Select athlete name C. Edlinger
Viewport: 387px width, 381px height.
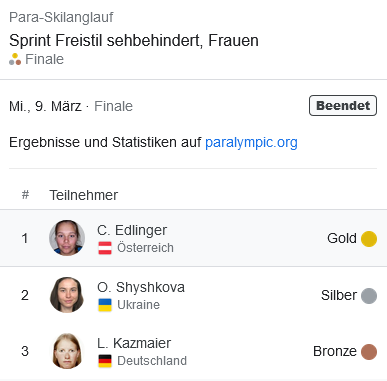pyautogui.click(x=132, y=230)
